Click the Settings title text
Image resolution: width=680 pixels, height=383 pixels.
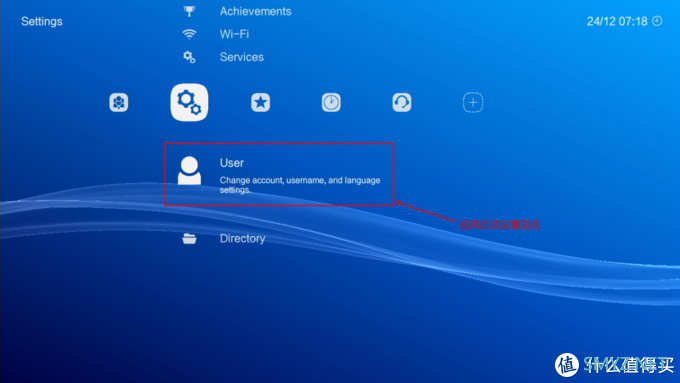click(x=42, y=21)
